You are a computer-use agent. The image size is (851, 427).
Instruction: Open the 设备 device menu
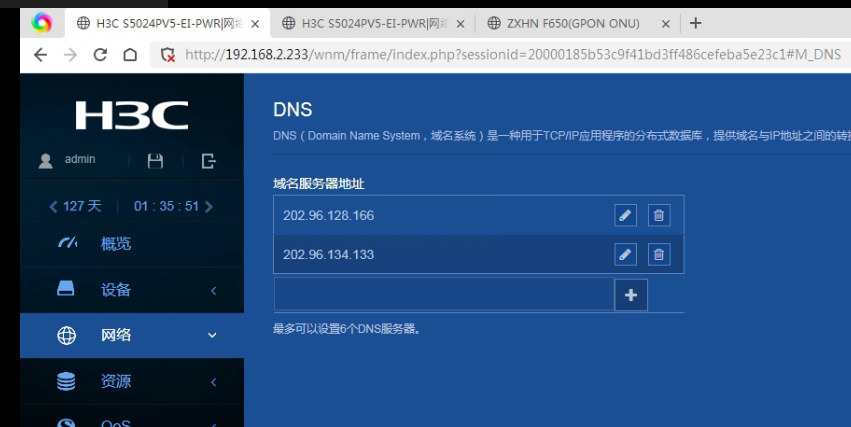tap(132, 290)
